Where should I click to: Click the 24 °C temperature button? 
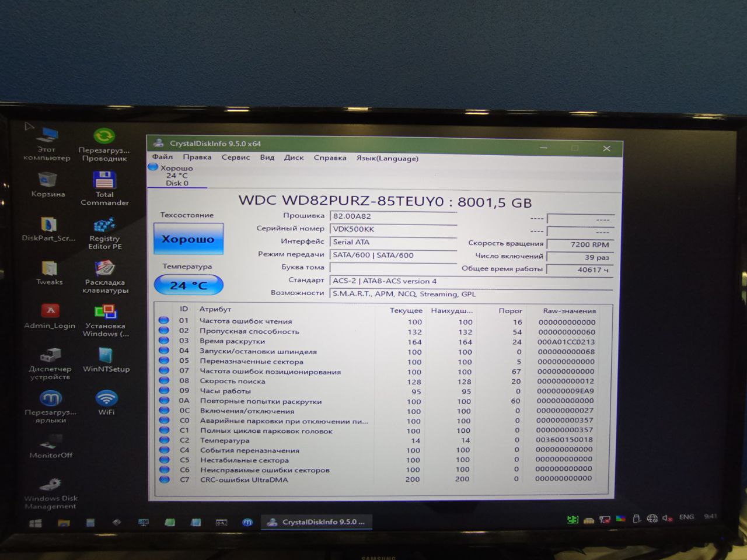coord(188,285)
